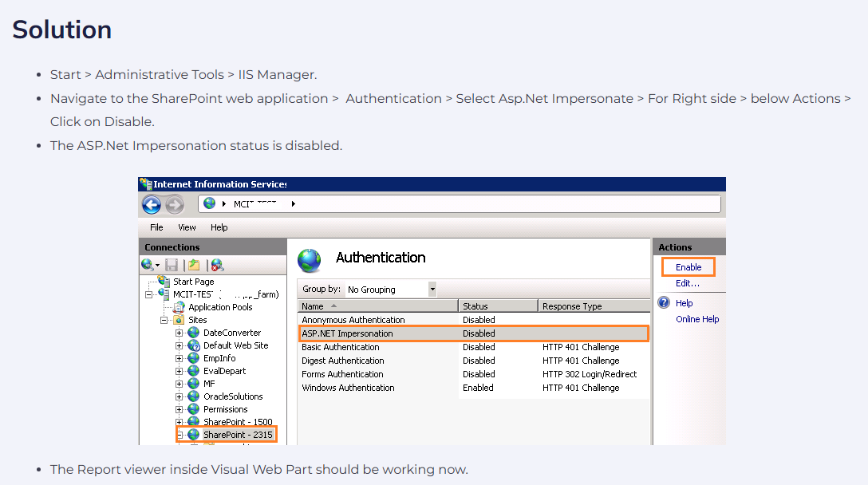Viewport: 868px width, 485px height.
Task: Click the save disk icon in Connections toolbar
Action: 172,265
